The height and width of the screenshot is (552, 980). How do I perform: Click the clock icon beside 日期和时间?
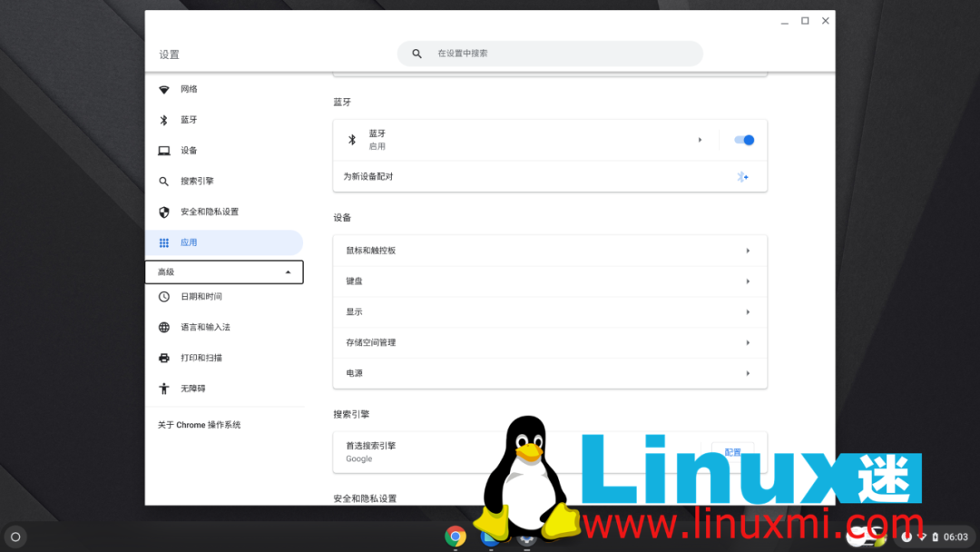point(163,296)
